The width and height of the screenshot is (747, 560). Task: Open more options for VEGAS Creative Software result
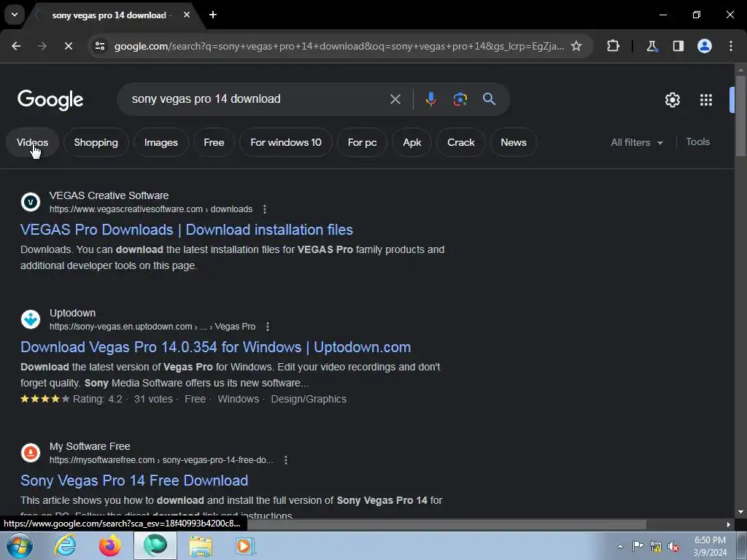[x=265, y=209]
